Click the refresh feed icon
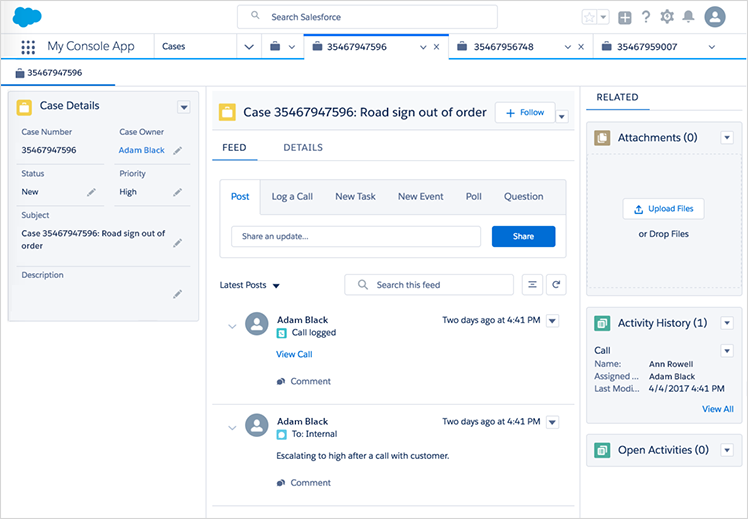This screenshot has width=748, height=519. tap(556, 285)
